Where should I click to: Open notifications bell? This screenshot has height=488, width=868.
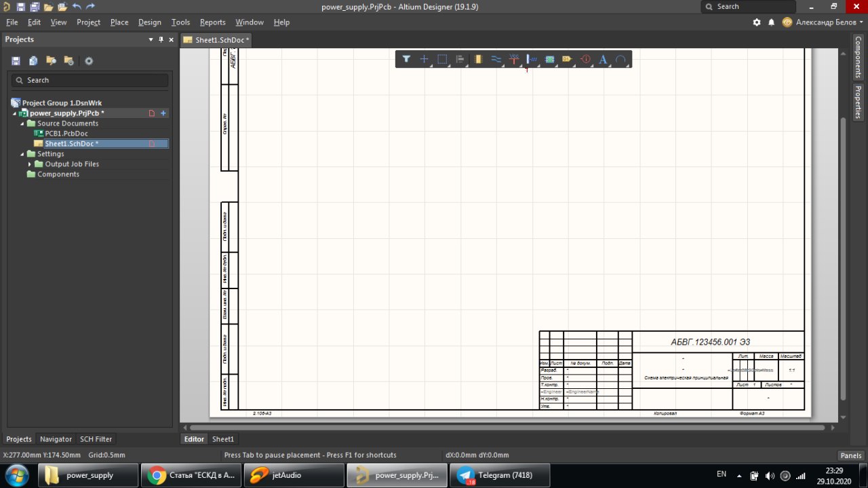pyautogui.click(x=771, y=22)
